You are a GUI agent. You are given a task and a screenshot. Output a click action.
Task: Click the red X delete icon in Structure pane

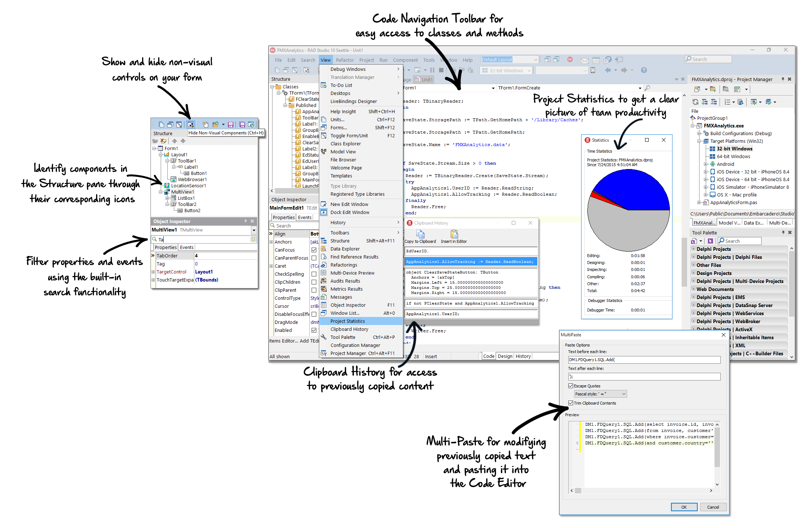pyautogui.click(x=163, y=141)
